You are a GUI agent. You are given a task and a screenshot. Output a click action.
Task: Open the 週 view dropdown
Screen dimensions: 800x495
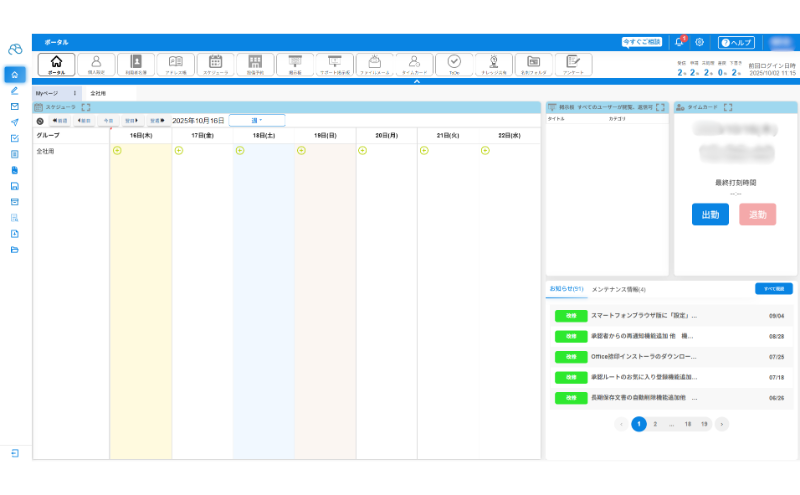point(257,120)
